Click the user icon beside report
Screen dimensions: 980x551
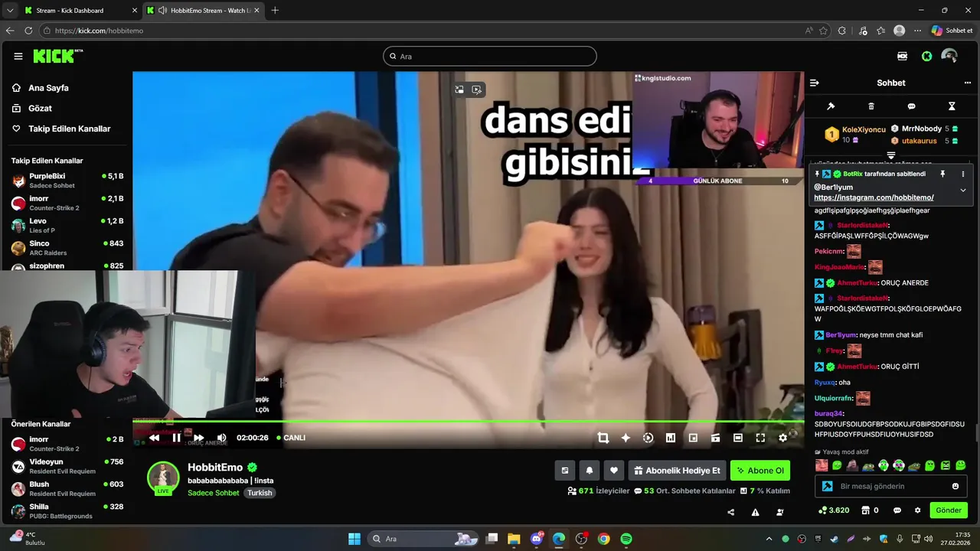tap(779, 512)
